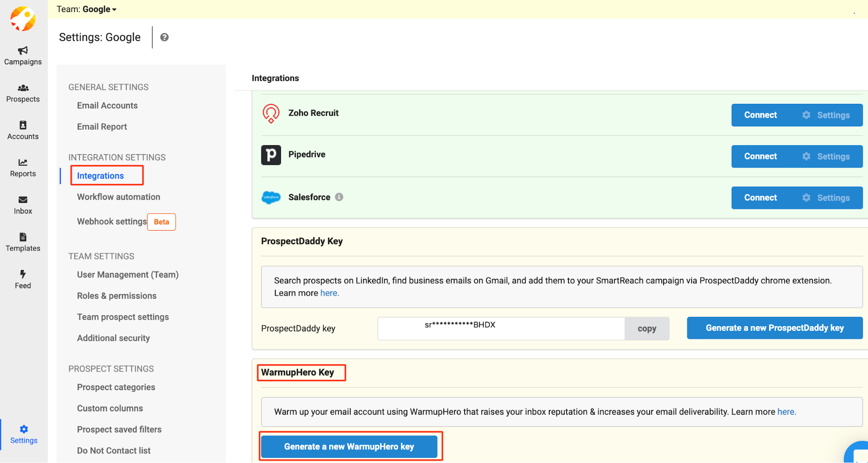
Task: Click the Zoho Recruit logo icon
Action: pos(271,113)
